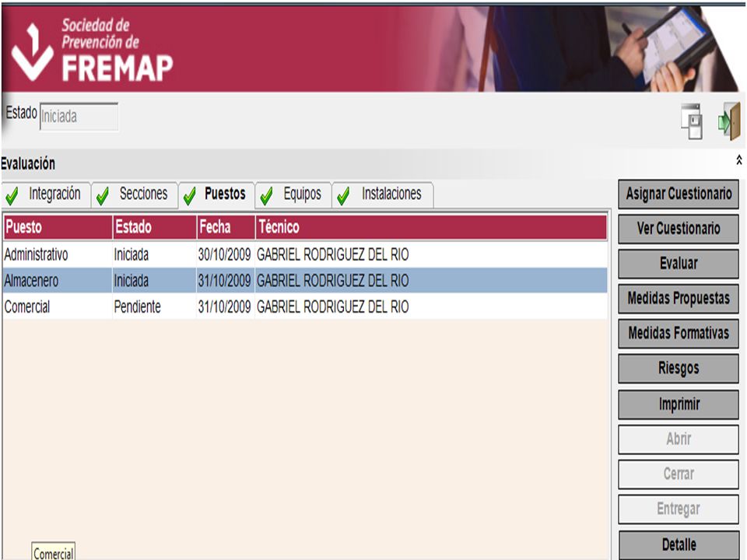Image resolution: width=747 pixels, height=560 pixels.
Task: Click the Estado field showing Iniciada
Action: click(x=79, y=116)
